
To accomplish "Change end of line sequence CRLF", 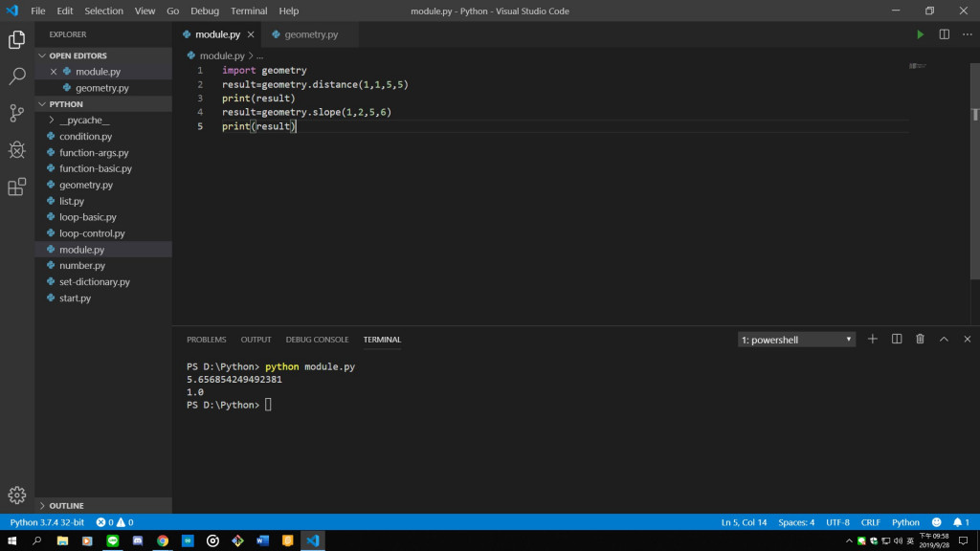I will 871,522.
